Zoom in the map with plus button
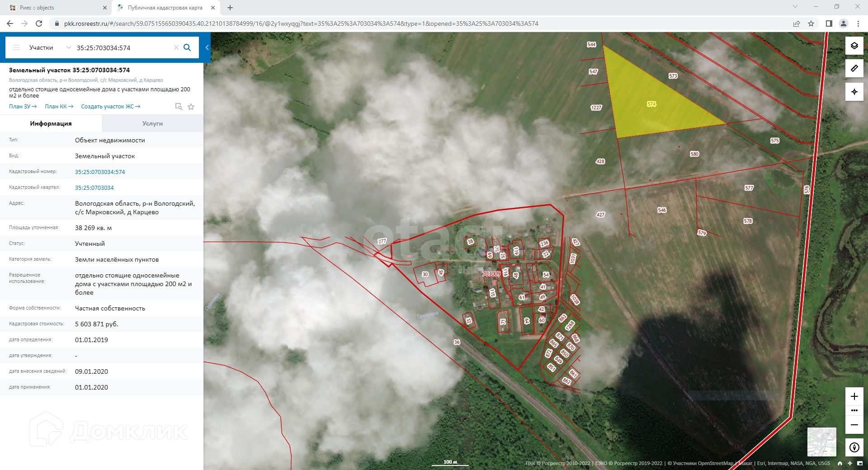Viewport: 868px width, 470px height. point(854,396)
